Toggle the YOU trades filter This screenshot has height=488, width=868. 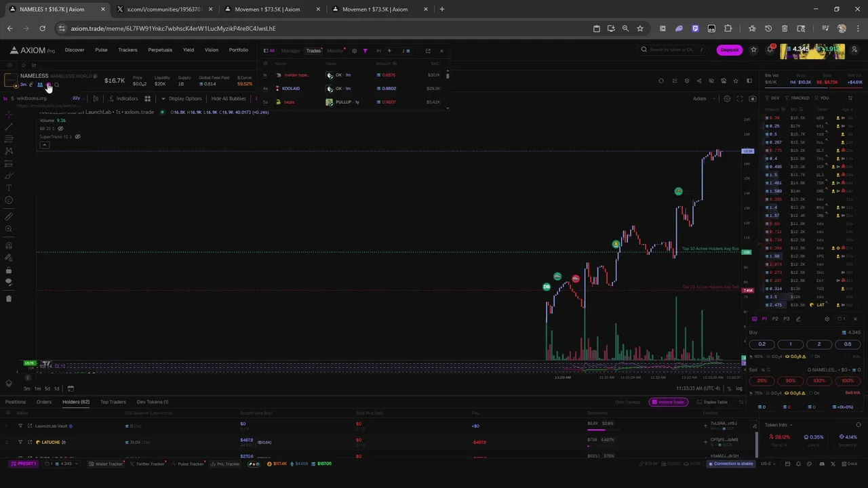pyautogui.click(x=822, y=98)
